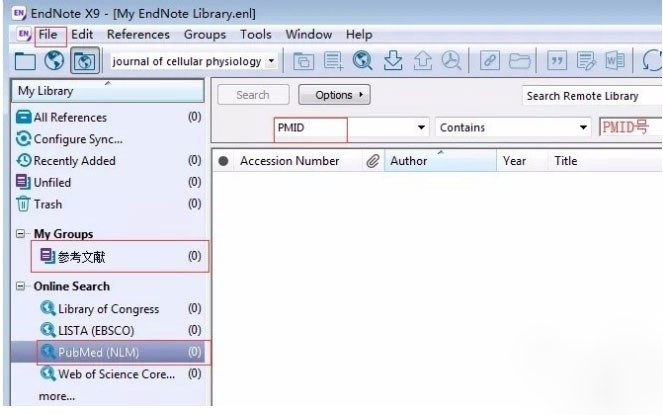This screenshot has height=415, width=663.
Task: Select Recently Added group
Action: pyautogui.click(x=109, y=161)
